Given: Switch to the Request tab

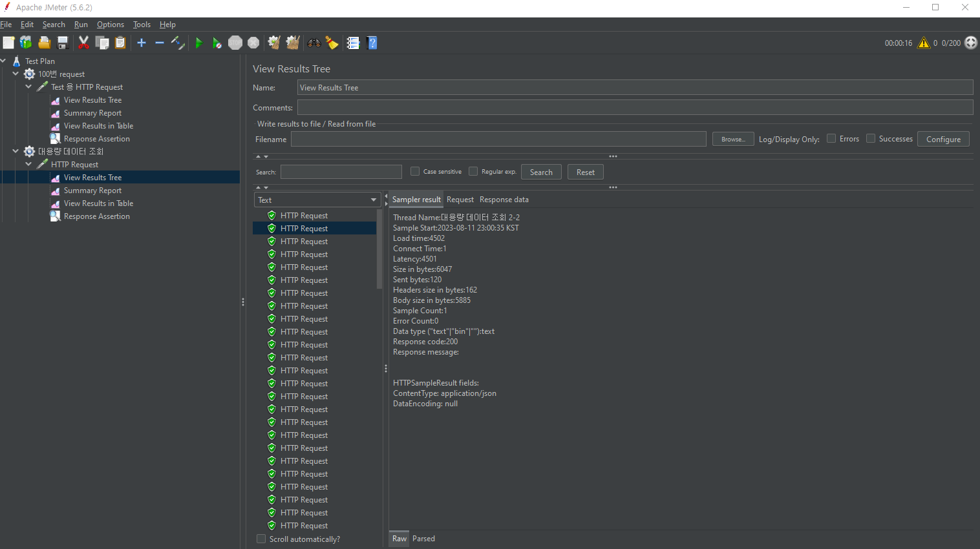Looking at the screenshot, I should [460, 200].
